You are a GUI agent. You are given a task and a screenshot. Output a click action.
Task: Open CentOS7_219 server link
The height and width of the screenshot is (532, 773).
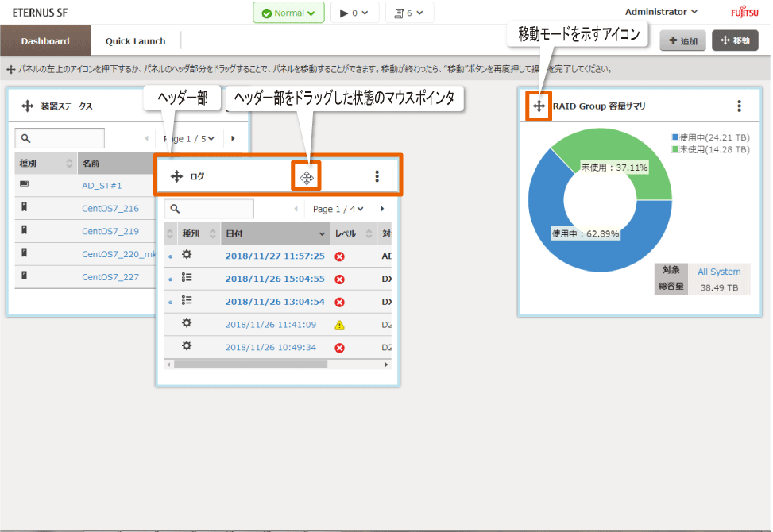point(110,231)
